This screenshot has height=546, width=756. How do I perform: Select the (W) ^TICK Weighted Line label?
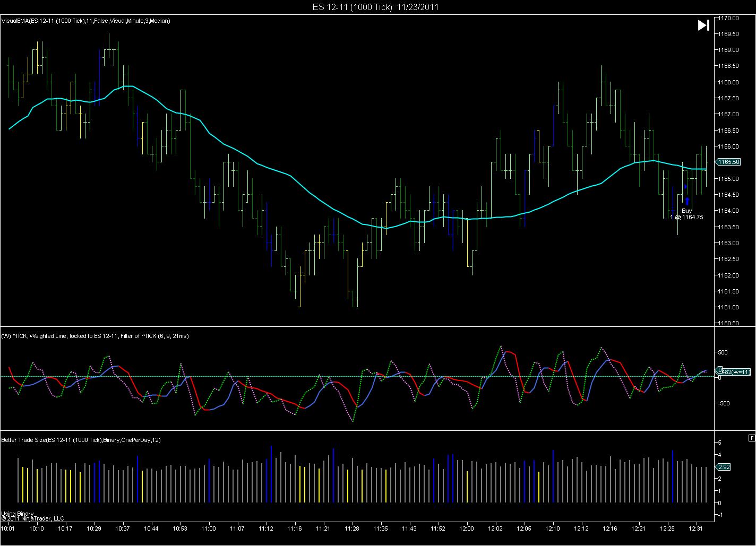(x=95, y=336)
